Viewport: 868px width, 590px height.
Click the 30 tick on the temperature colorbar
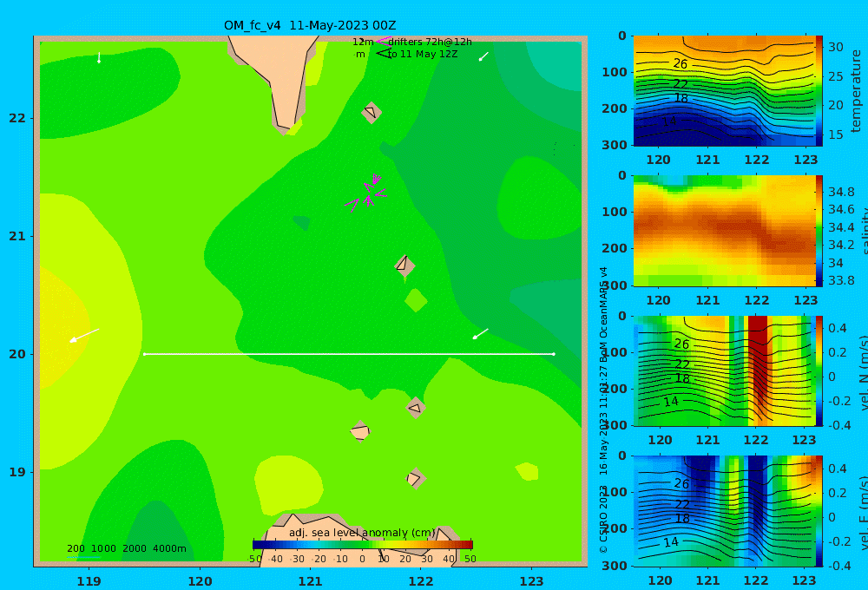pos(835,47)
